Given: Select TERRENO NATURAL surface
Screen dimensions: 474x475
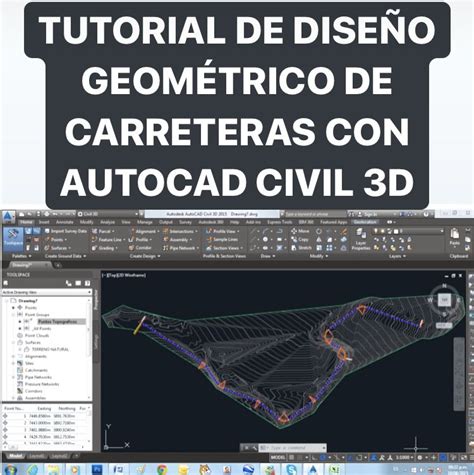Looking at the screenshot, I should pyautogui.click(x=50, y=349).
